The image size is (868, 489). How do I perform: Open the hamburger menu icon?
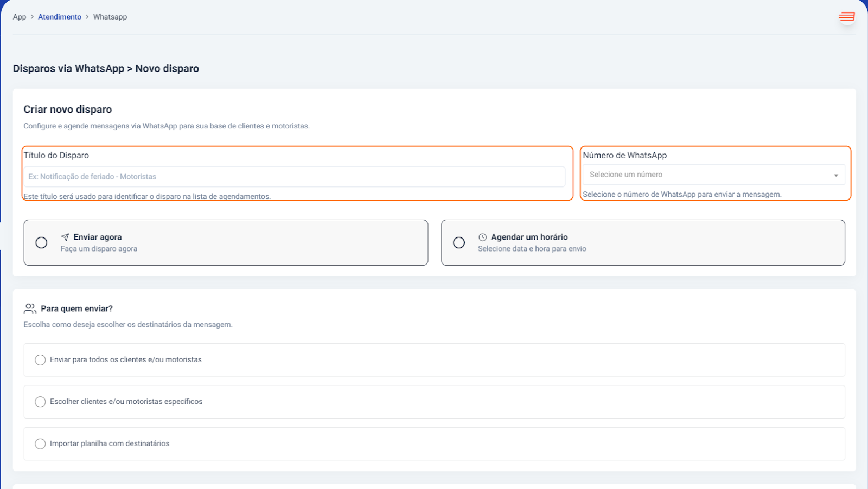[846, 17]
